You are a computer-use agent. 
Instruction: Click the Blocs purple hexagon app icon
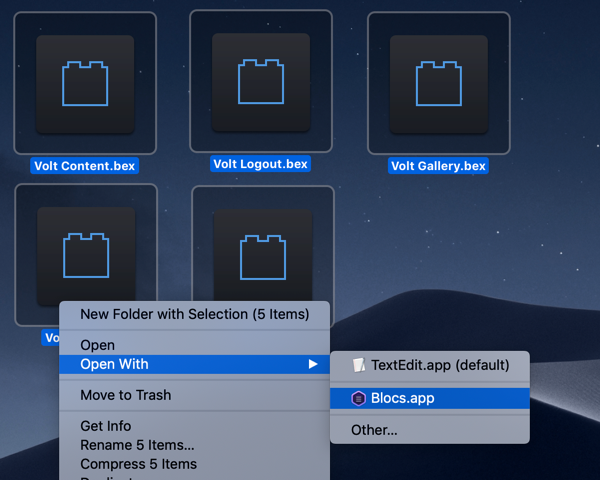pyautogui.click(x=359, y=398)
